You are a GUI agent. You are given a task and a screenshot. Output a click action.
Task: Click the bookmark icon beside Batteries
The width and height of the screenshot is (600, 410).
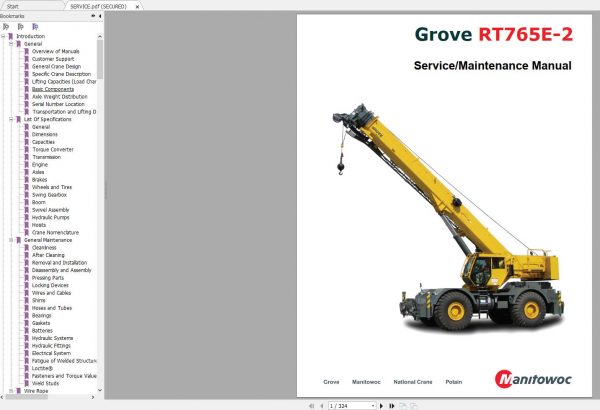click(x=26, y=331)
